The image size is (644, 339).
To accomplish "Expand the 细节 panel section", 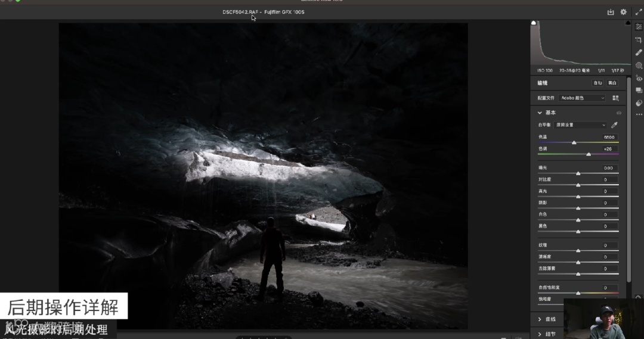I will coord(540,334).
